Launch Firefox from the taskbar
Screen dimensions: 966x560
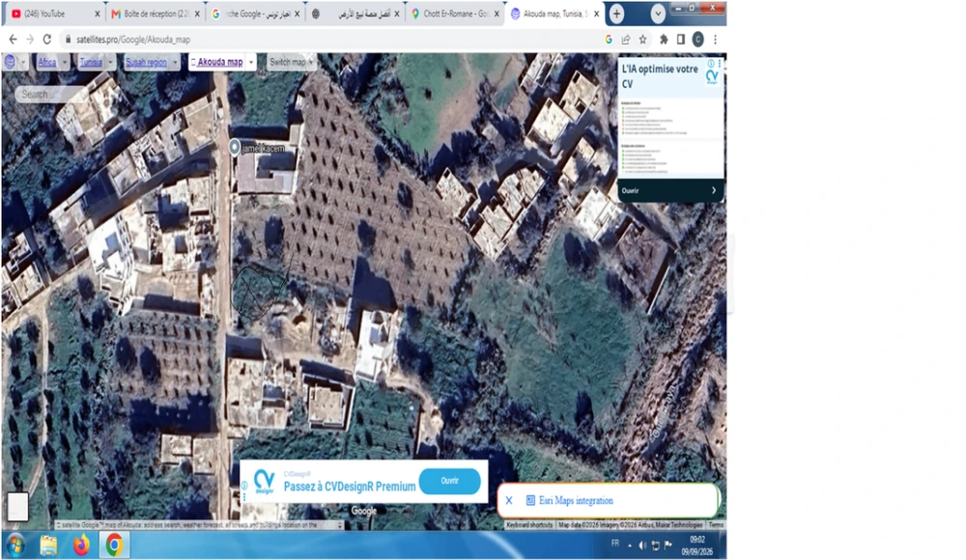click(x=81, y=546)
